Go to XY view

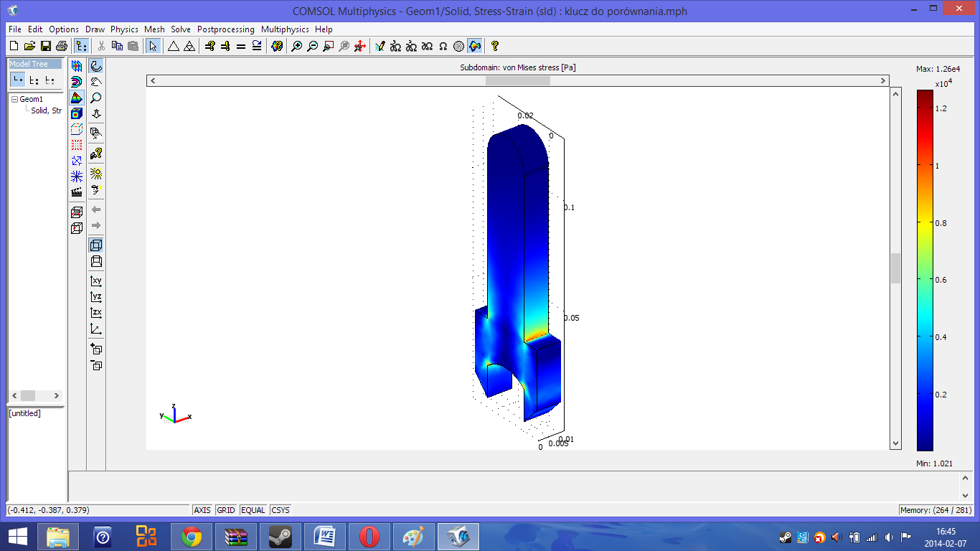[x=96, y=281]
